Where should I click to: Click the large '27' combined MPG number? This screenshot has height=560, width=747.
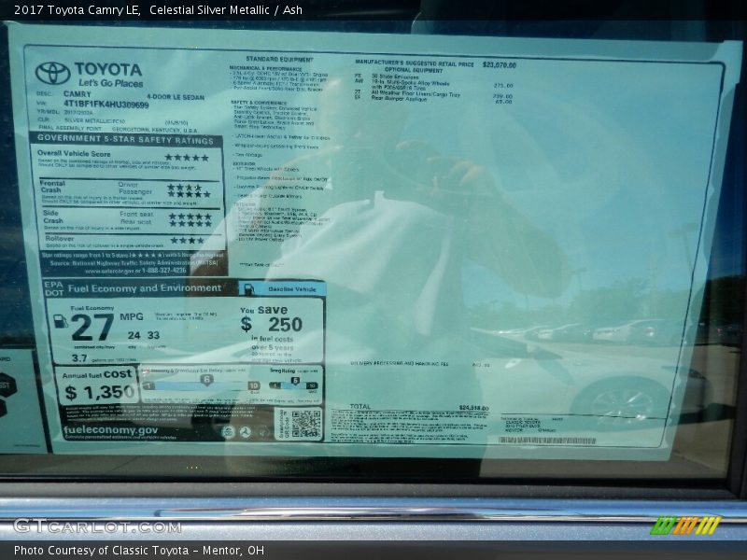click(92, 327)
